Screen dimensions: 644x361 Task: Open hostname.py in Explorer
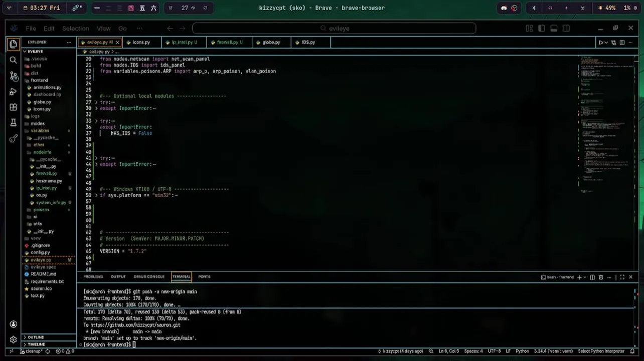49,181
